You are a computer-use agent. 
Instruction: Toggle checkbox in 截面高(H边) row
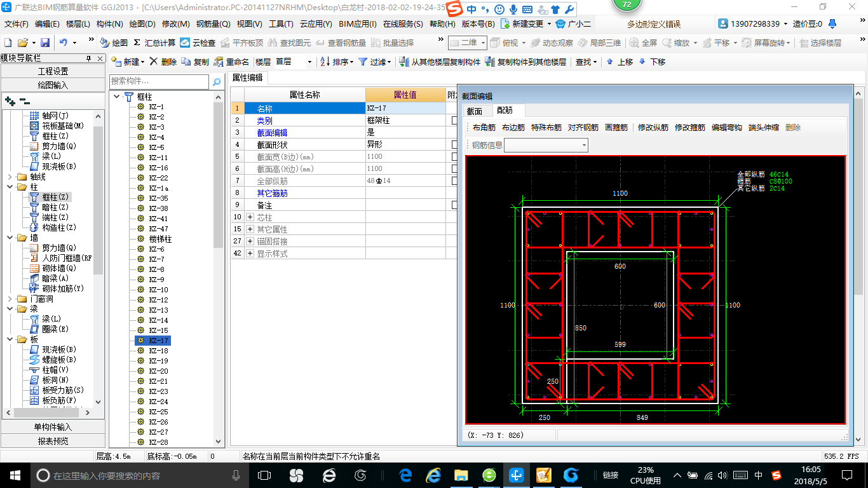click(455, 168)
